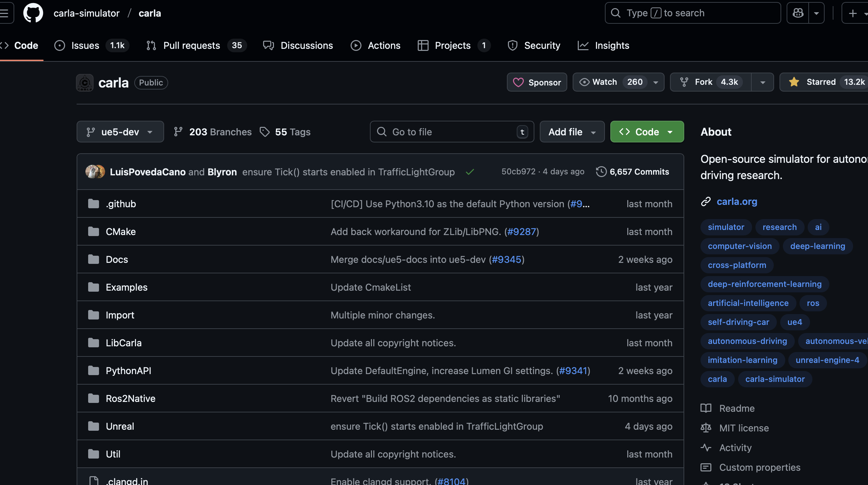868x485 pixels.
Task: Click the GitHub logo home icon
Action: pyautogui.click(x=33, y=13)
